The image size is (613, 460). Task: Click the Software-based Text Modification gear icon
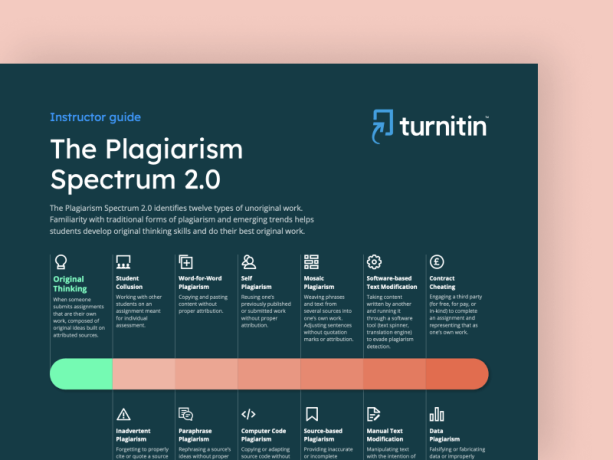tap(374, 262)
